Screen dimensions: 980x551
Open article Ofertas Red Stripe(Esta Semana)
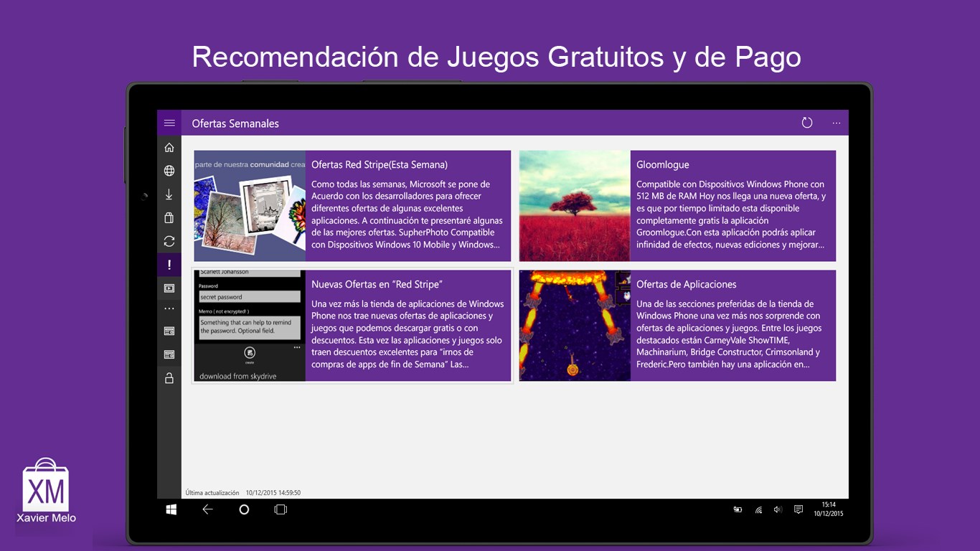[380, 164]
